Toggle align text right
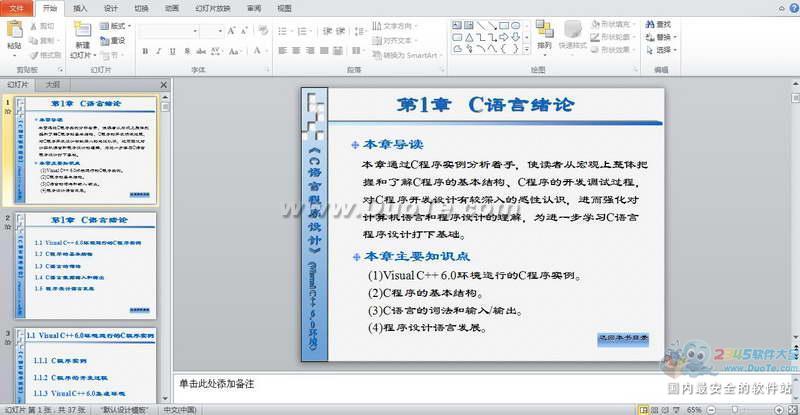This screenshot has width=800, height=415. point(310,51)
